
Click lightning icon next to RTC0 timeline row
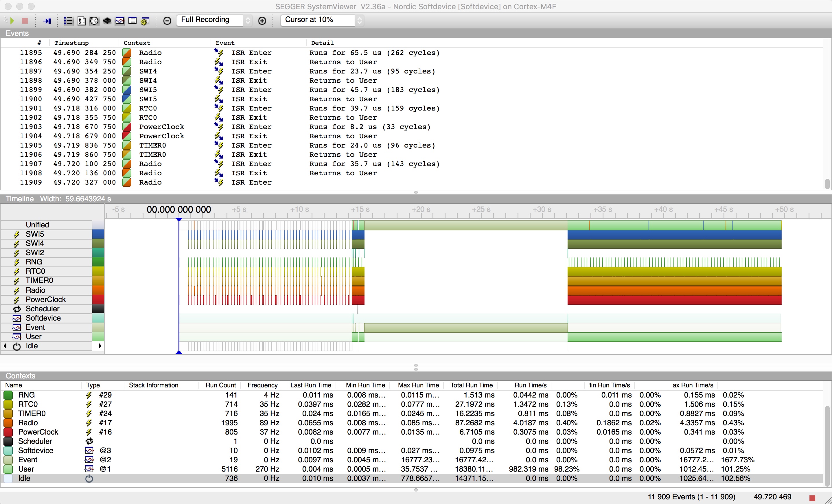pos(16,271)
